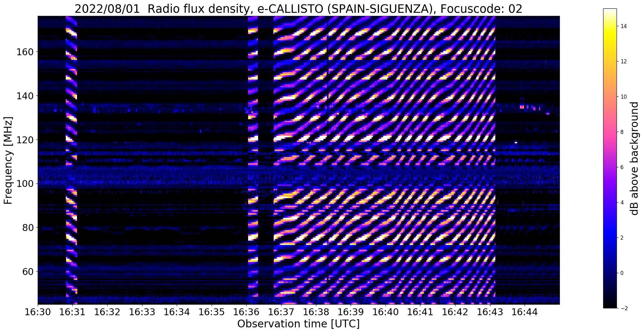This screenshot has width=644, height=333.
Task: Click the 16:31 time tick label
Action: [73, 312]
